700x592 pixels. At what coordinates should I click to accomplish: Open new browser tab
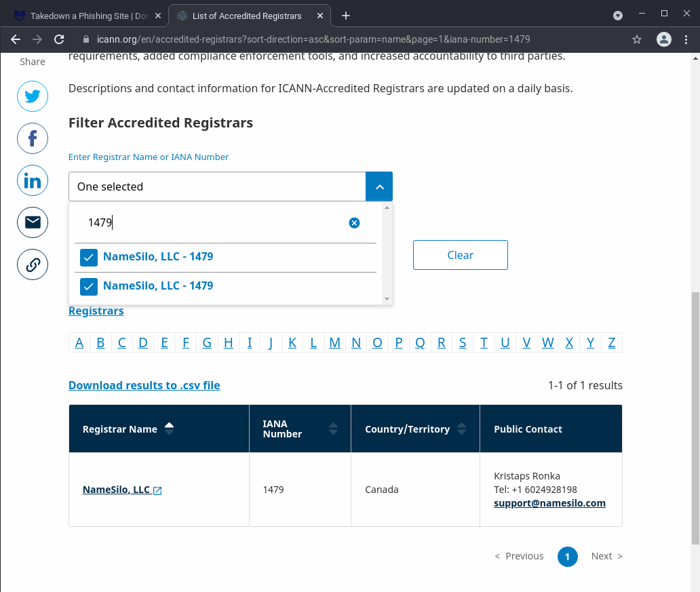(x=345, y=16)
